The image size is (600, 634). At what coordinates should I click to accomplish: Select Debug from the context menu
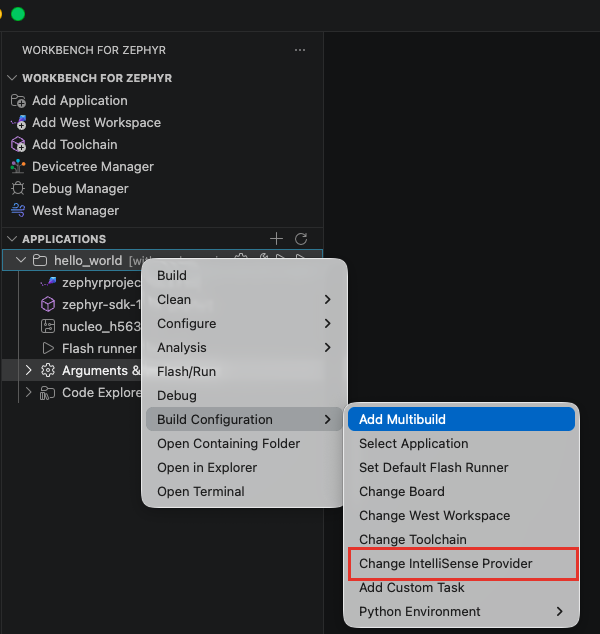(x=244, y=395)
